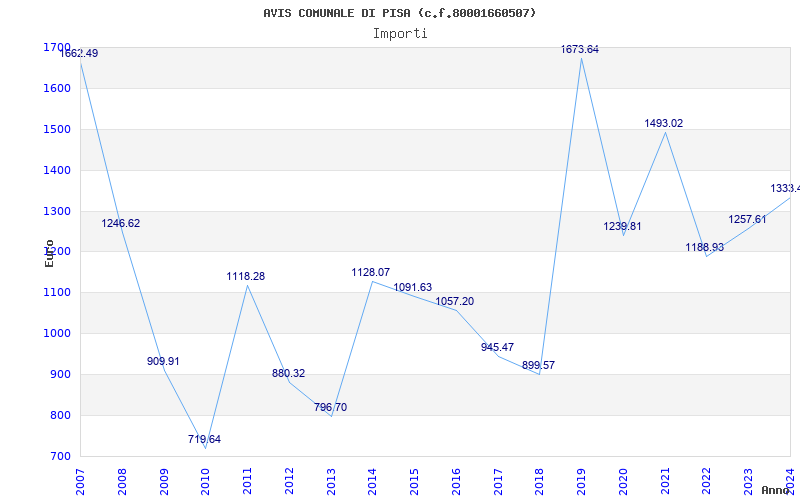Select data label 1246.62
The width and height of the screenshot is (800, 500).
click(120, 223)
